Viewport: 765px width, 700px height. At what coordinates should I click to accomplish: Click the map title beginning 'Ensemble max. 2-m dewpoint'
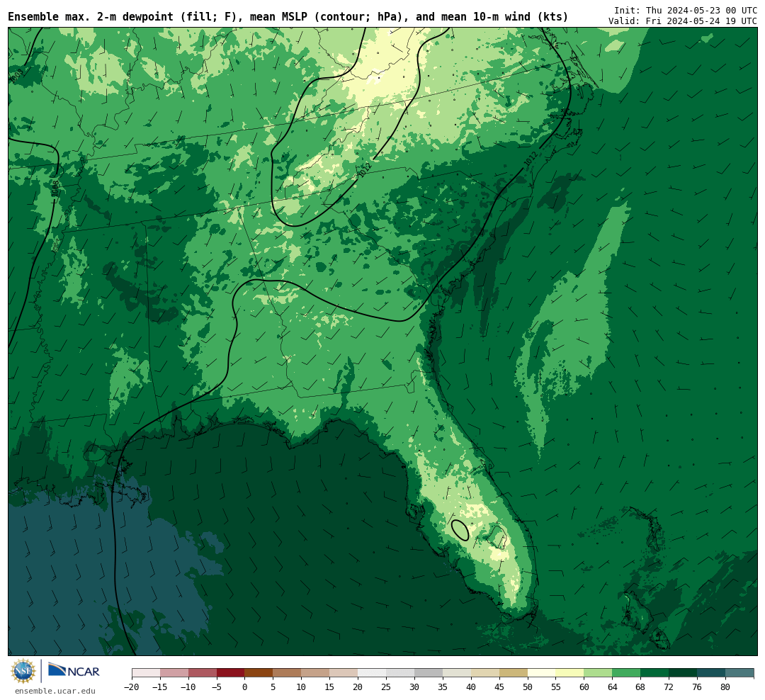click(288, 16)
